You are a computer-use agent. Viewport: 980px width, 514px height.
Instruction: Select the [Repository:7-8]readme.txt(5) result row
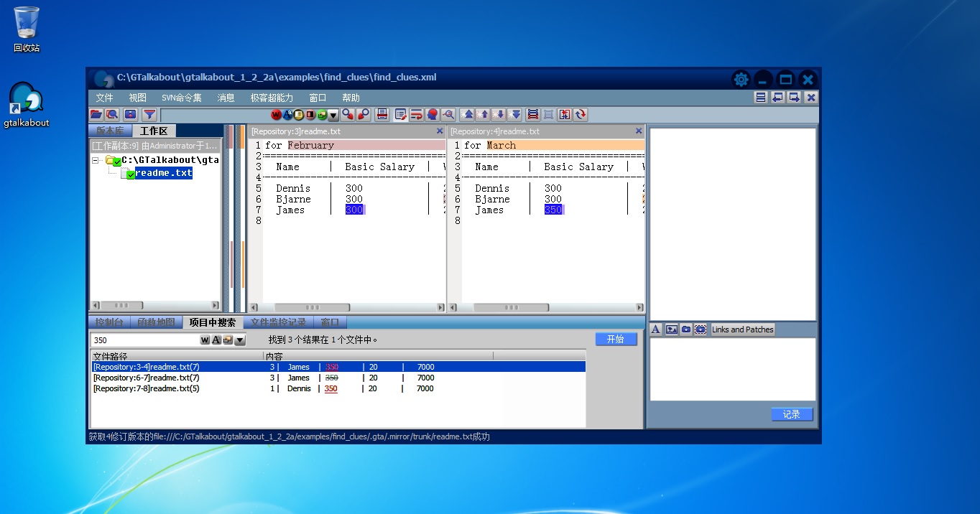click(x=338, y=388)
